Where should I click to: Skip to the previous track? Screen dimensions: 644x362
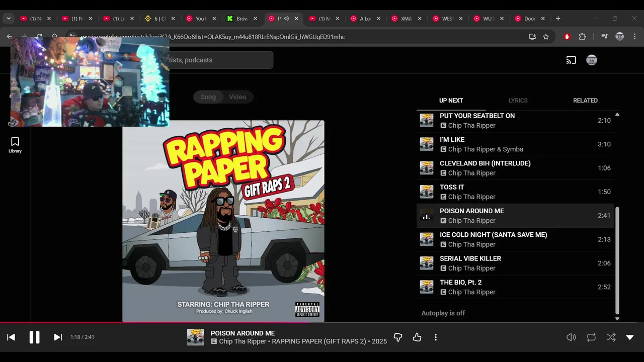coord(11,337)
